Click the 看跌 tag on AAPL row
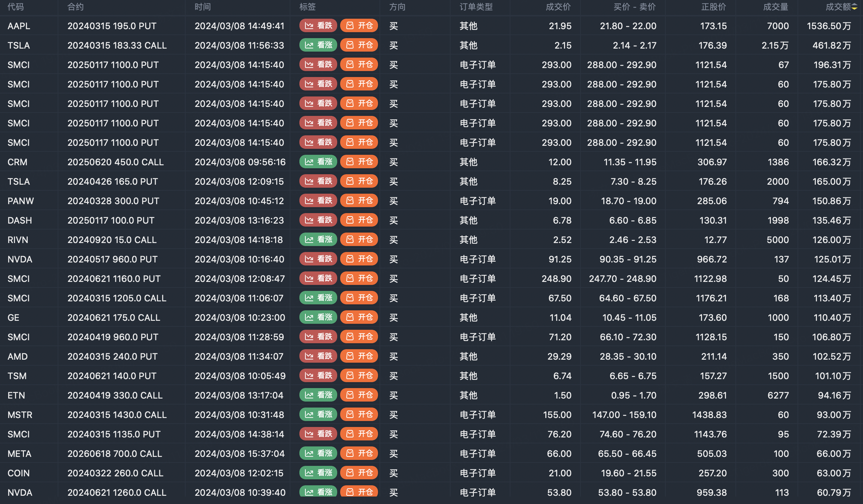 (x=318, y=25)
